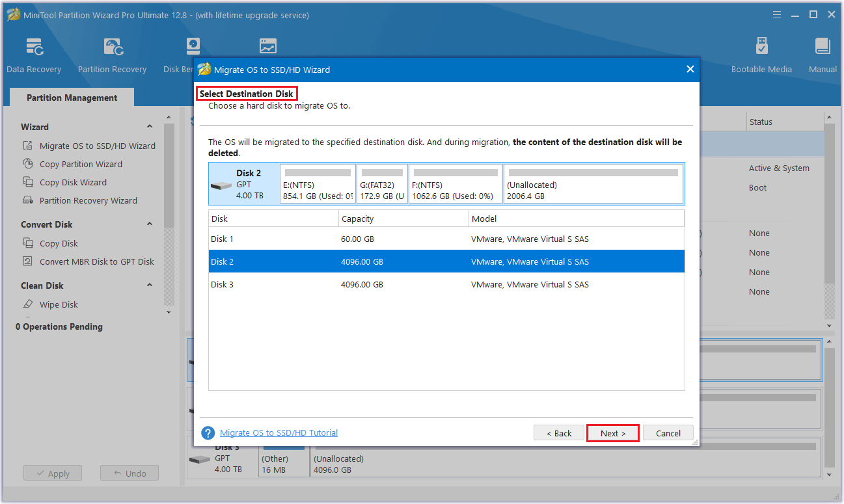844x504 pixels.
Task: Open Bootable Media builder icon
Action: [x=761, y=47]
